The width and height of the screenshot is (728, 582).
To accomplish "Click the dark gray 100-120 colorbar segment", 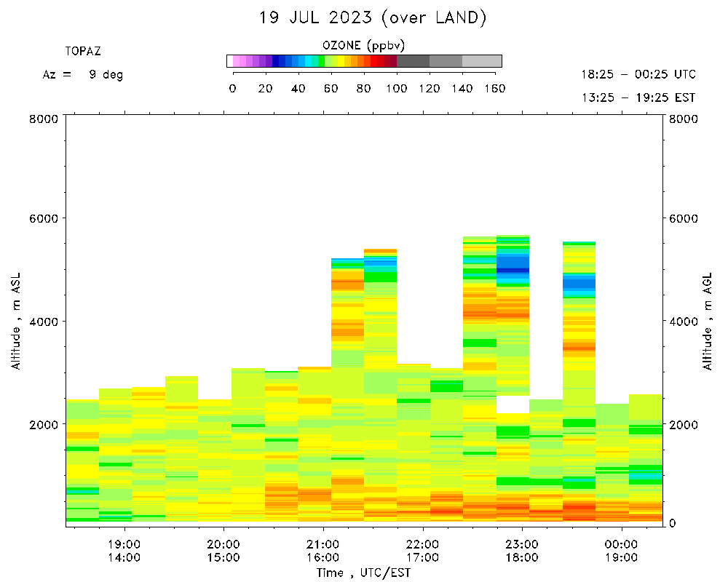I will [414, 61].
